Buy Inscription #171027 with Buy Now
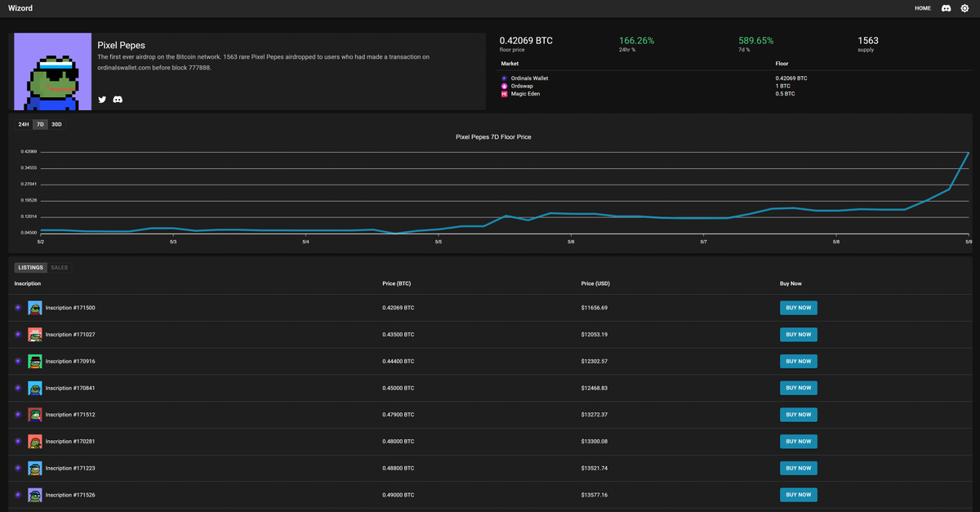This screenshot has width=980, height=512. tap(799, 335)
